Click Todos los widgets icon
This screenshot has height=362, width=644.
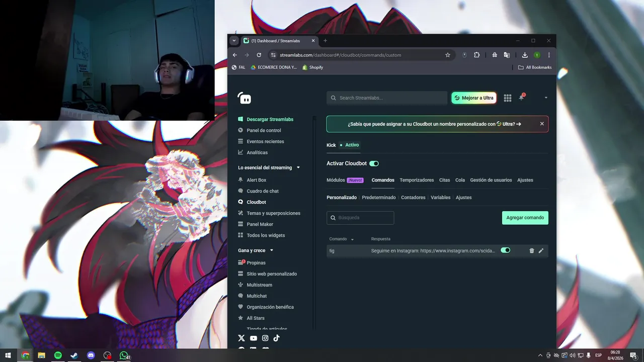pos(241,235)
